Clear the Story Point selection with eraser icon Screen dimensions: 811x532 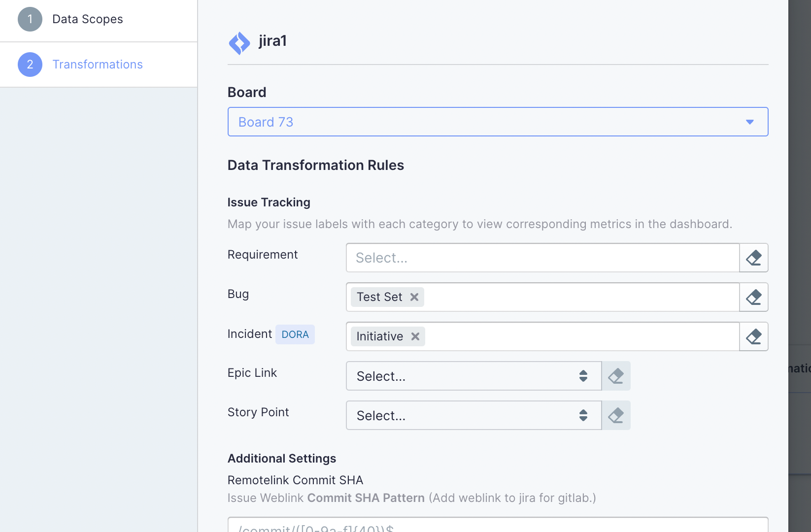pos(616,415)
